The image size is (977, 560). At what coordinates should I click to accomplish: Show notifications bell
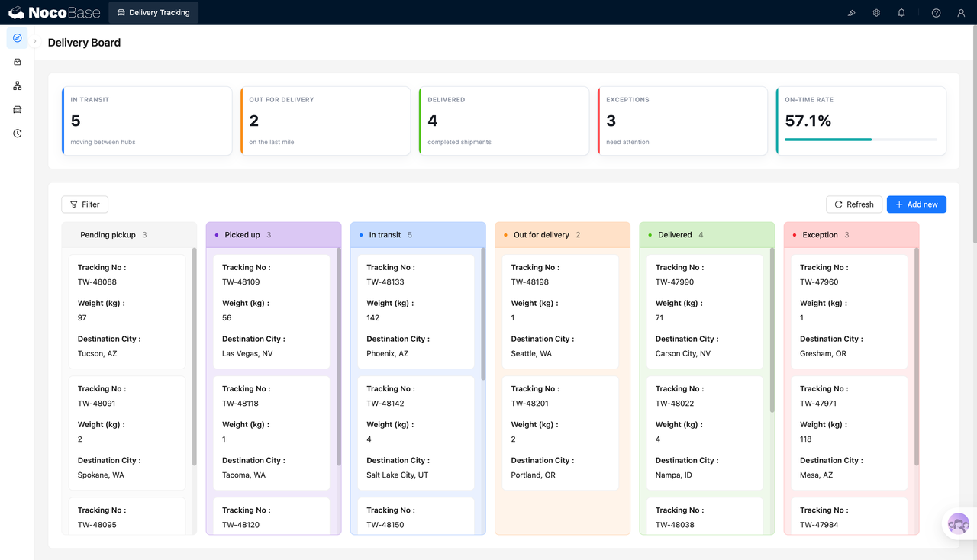coord(901,13)
